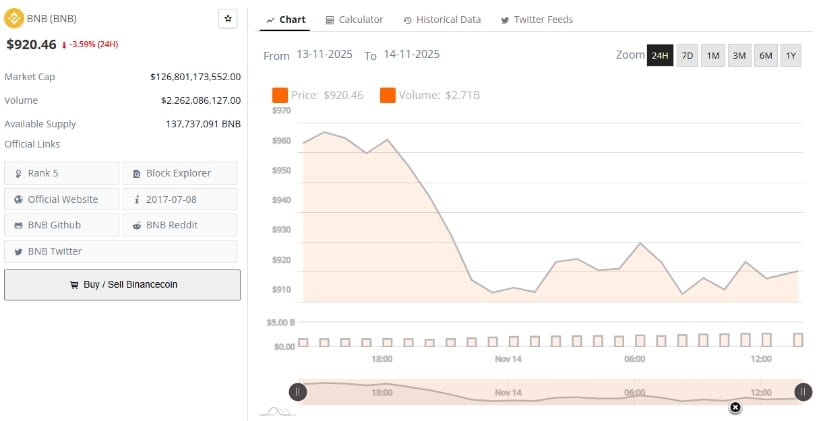
Task: Open the Twitter Feeds tab
Action: tap(536, 19)
